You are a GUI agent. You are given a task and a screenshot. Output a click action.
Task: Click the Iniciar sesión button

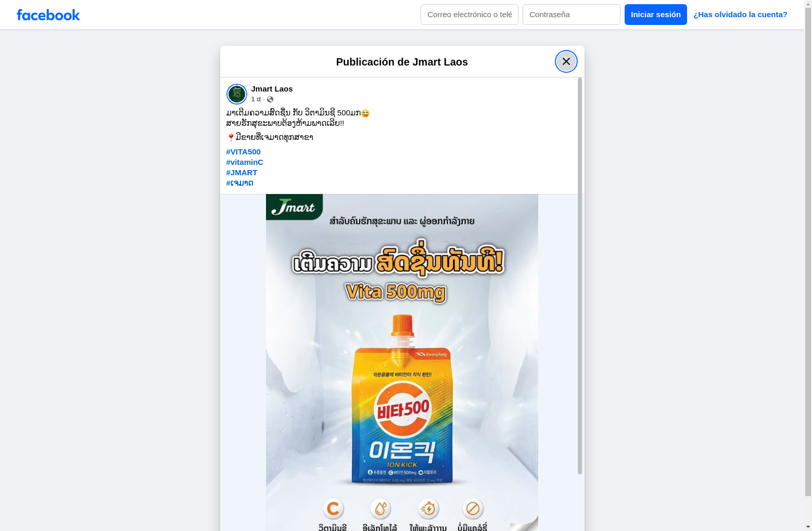click(656, 15)
